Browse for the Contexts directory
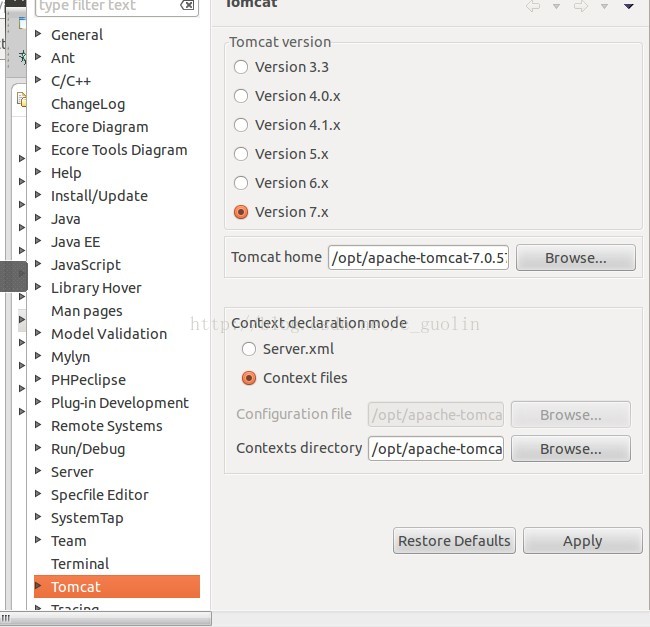Screen dimensions: 650x627 pos(571,449)
